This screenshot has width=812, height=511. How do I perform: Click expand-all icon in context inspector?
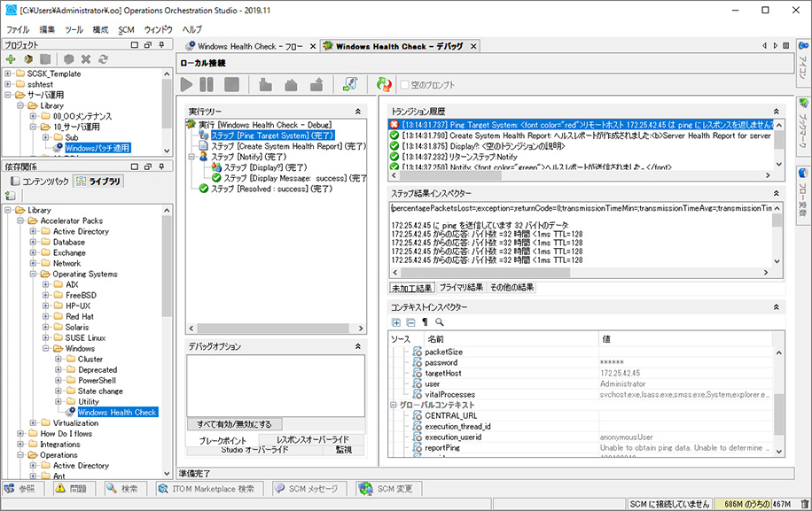396,322
